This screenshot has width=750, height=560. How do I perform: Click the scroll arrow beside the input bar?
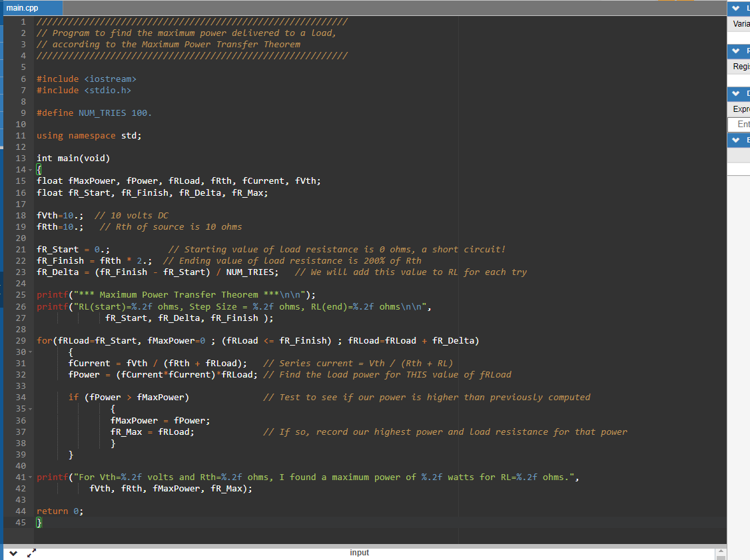click(x=721, y=552)
